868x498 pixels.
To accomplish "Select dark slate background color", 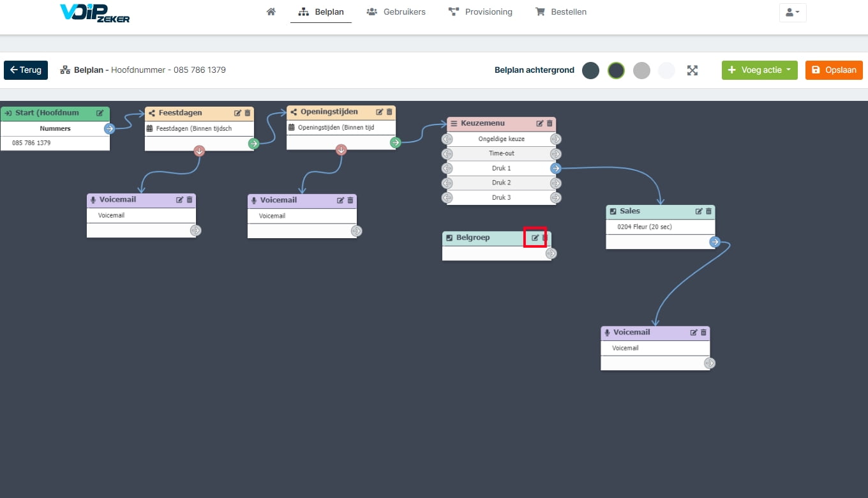I will click(x=590, y=70).
